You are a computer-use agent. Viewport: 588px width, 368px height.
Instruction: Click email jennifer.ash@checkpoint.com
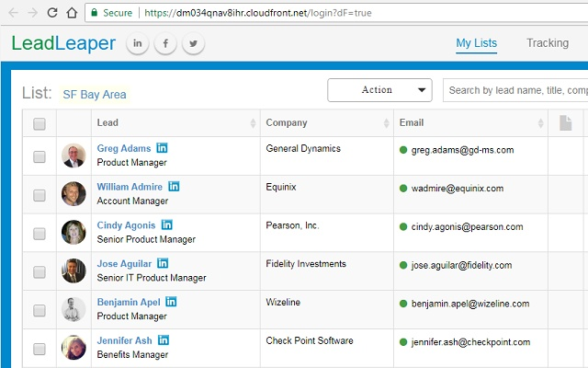[x=470, y=342]
